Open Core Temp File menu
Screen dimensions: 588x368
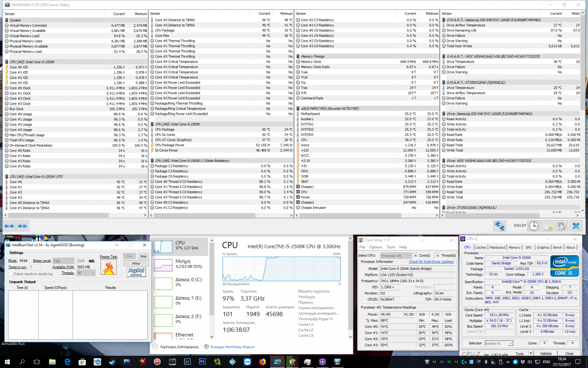pyautogui.click(x=362, y=247)
